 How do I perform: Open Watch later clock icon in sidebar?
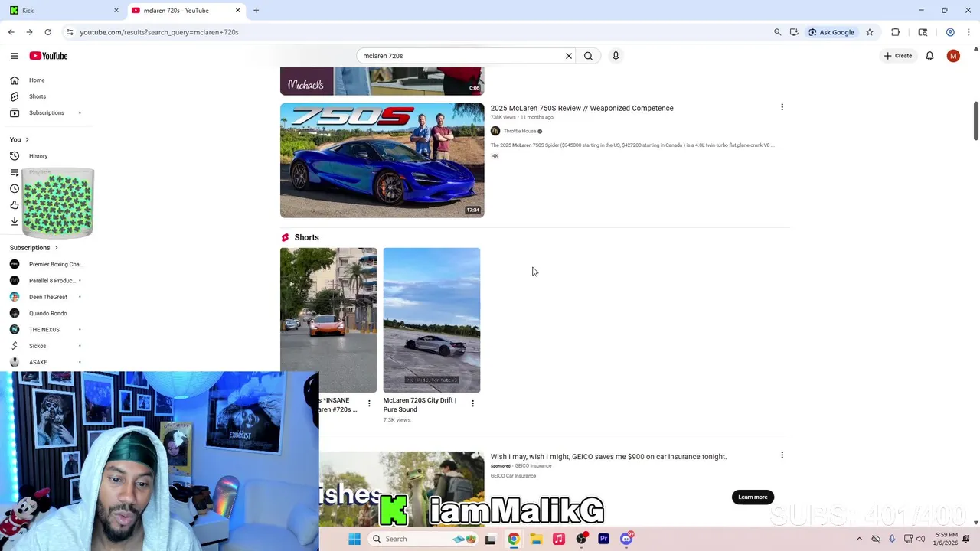pos(14,189)
